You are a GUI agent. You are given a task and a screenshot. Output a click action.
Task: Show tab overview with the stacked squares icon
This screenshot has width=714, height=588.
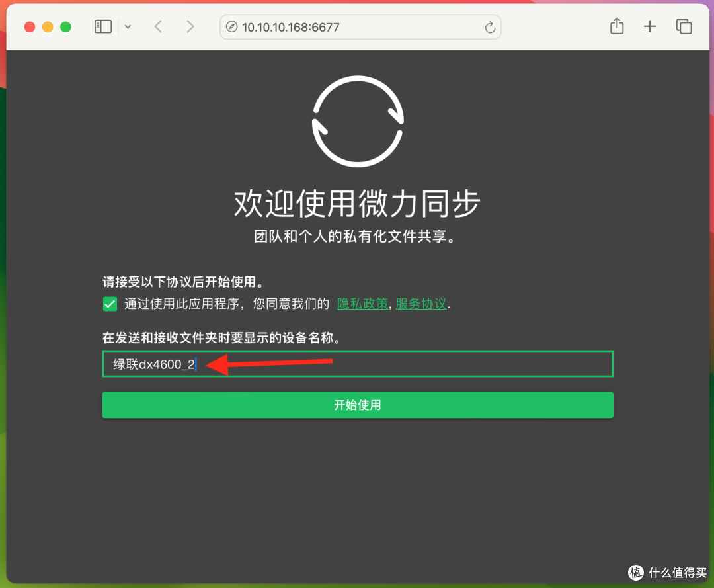(684, 26)
